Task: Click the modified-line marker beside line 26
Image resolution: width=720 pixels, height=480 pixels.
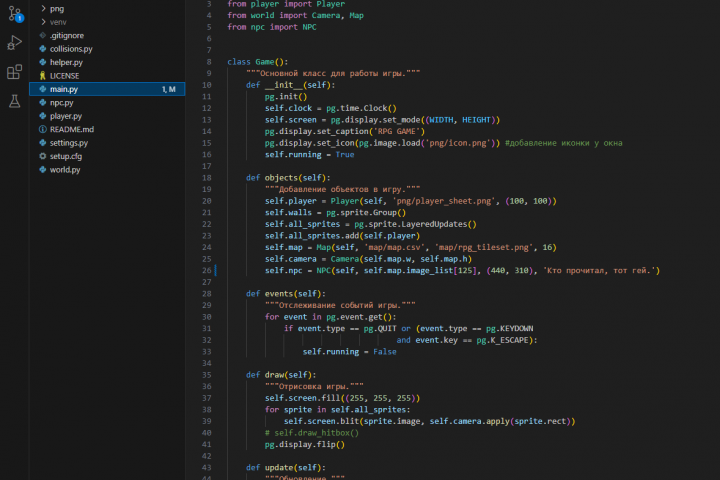Action: (x=215, y=271)
